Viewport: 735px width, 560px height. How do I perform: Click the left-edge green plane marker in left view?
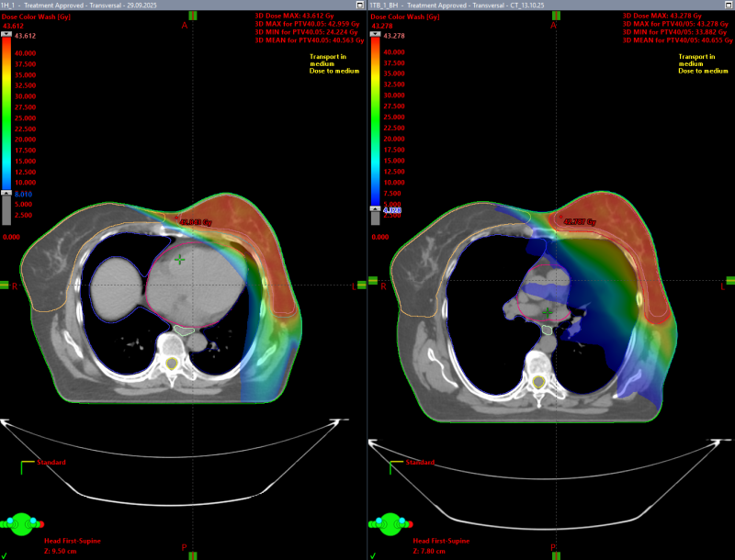pos(4,286)
